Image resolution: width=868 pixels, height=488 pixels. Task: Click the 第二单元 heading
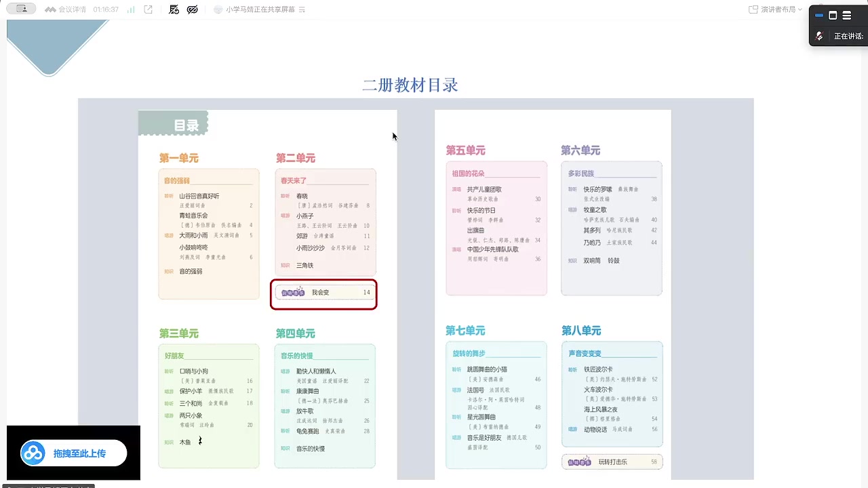(x=296, y=158)
